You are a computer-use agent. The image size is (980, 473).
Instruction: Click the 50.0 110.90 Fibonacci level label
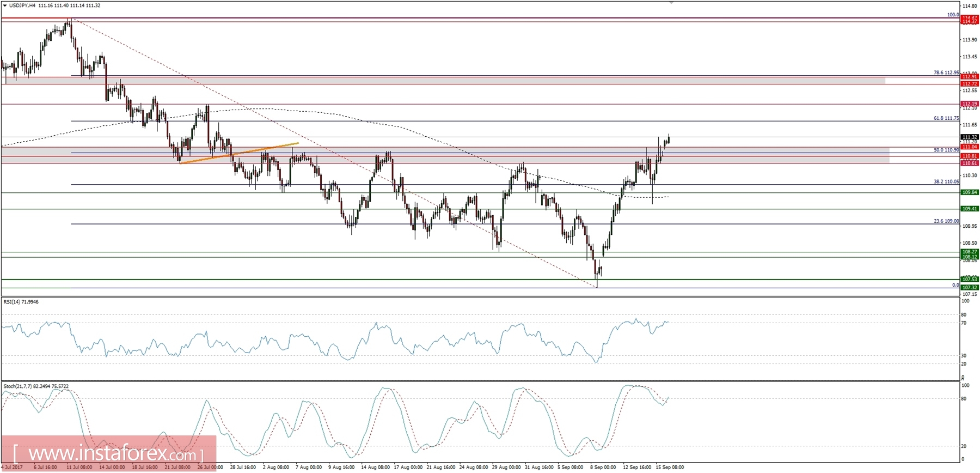pyautogui.click(x=946, y=150)
